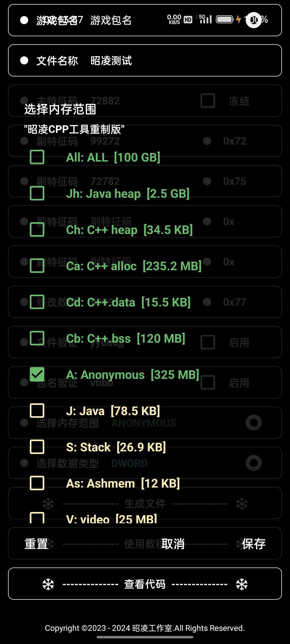Tap the circle selector on the ANONYMOUS row
Viewport: 290px width, 644px height.
click(x=253, y=423)
